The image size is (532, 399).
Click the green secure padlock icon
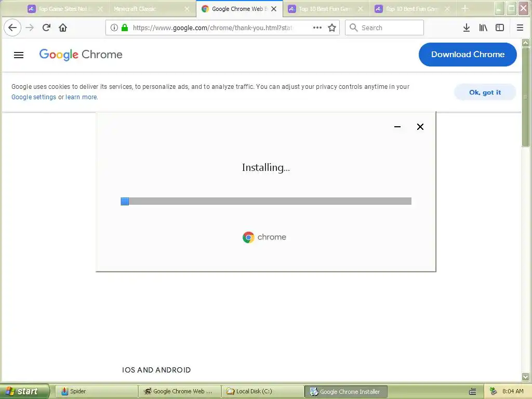[125, 28]
